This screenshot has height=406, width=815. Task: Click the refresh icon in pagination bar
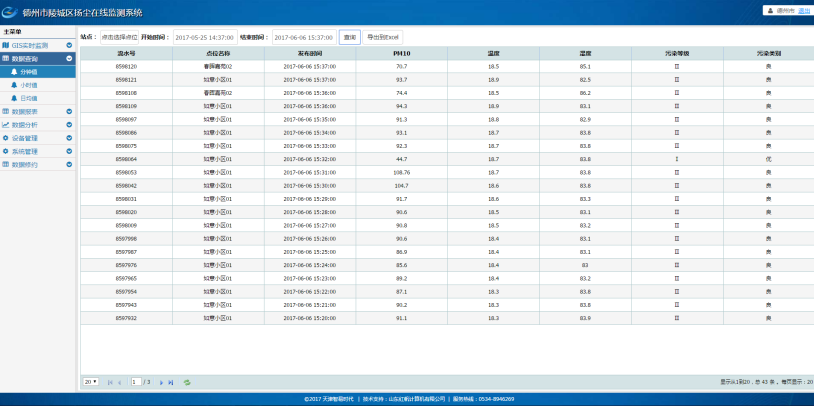point(186,382)
